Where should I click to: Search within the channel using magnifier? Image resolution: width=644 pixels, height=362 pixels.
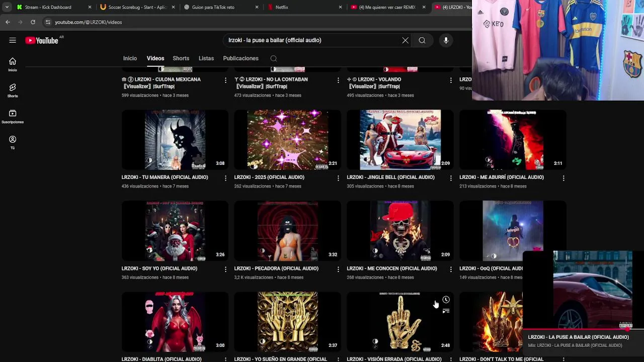click(x=274, y=58)
